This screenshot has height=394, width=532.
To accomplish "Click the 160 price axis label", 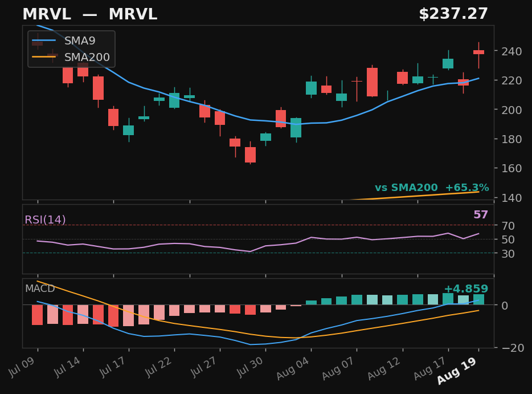I will click(x=511, y=168).
